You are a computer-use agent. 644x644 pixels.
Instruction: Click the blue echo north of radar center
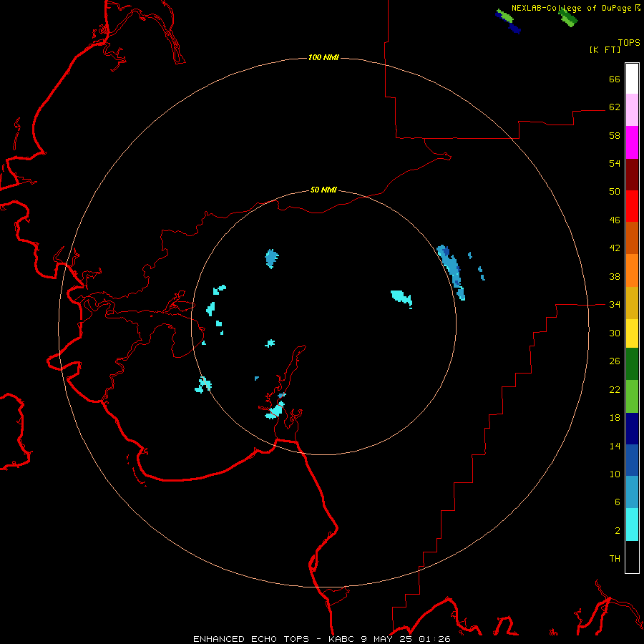[271, 258]
